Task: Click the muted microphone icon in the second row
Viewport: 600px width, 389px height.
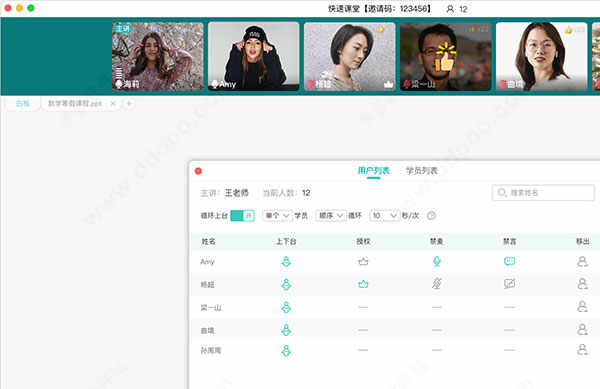Action: point(437,284)
